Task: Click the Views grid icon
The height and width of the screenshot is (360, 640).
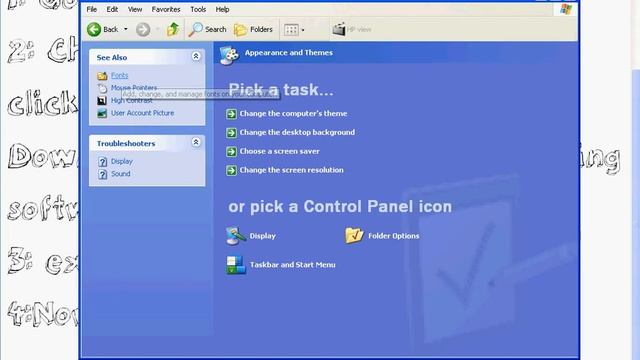Action: 291,30
